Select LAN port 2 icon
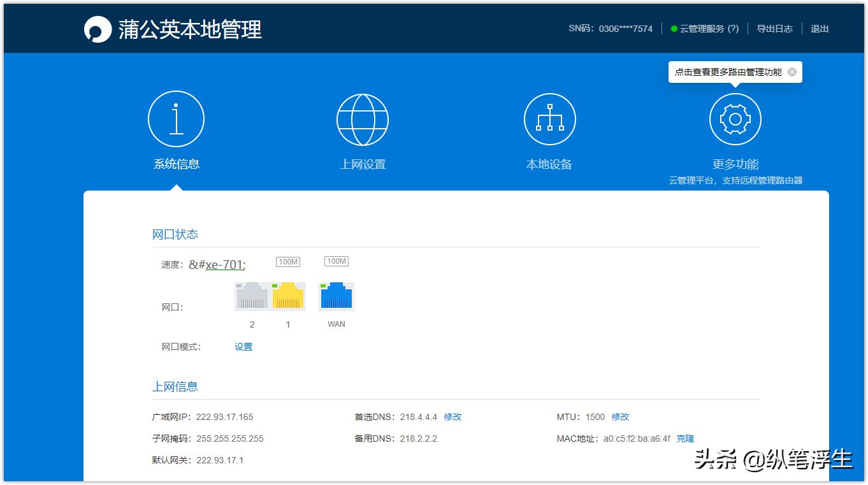 click(252, 295)
